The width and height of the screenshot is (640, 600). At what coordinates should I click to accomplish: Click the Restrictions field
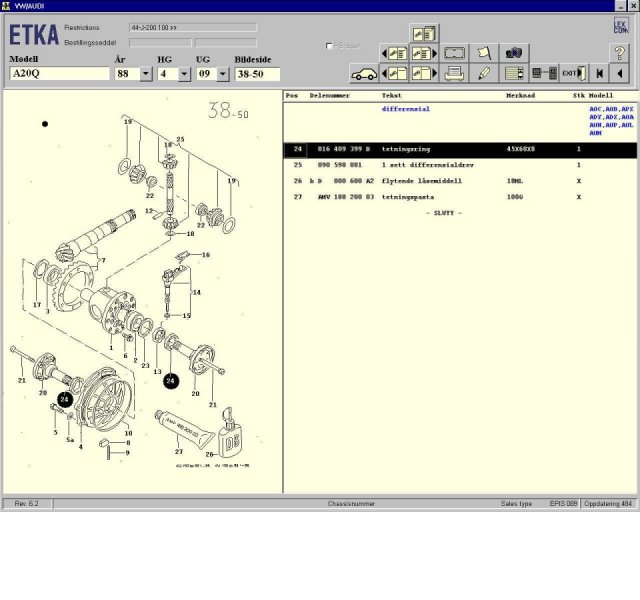click(x=174, y=30)
